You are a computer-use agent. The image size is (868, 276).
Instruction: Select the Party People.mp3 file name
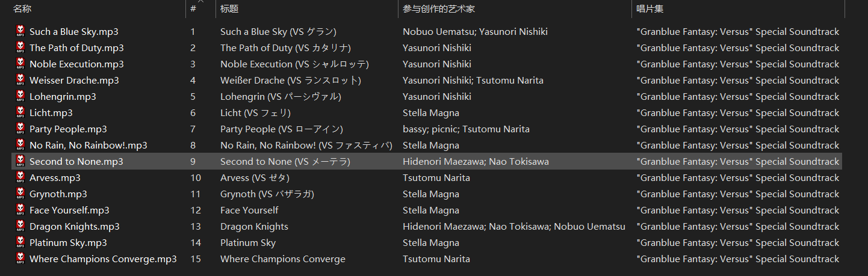click(68, 129)
